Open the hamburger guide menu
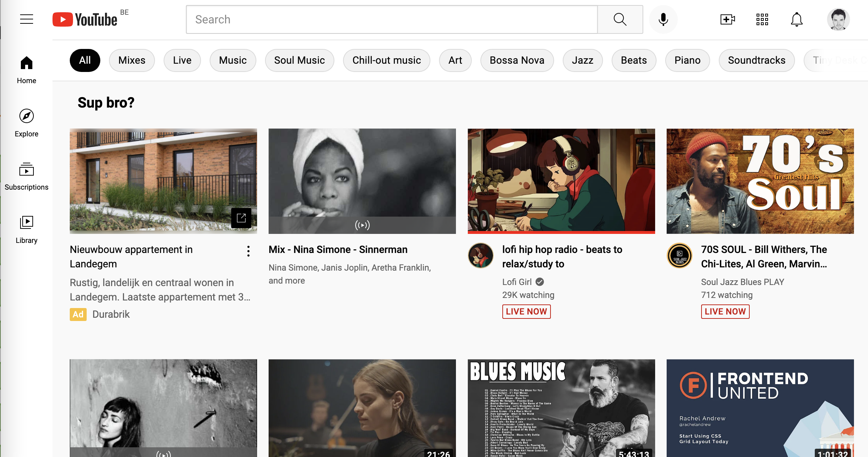Screen dimensions: 868x457 pyautogui.click(x=26, y=19)
